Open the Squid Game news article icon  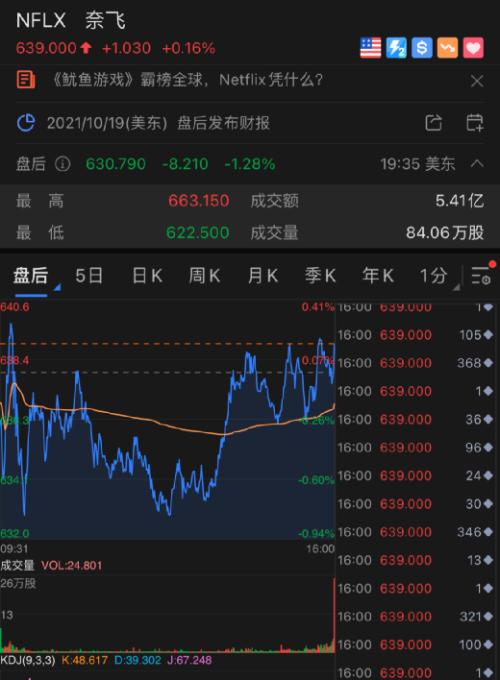coord(26,80)
